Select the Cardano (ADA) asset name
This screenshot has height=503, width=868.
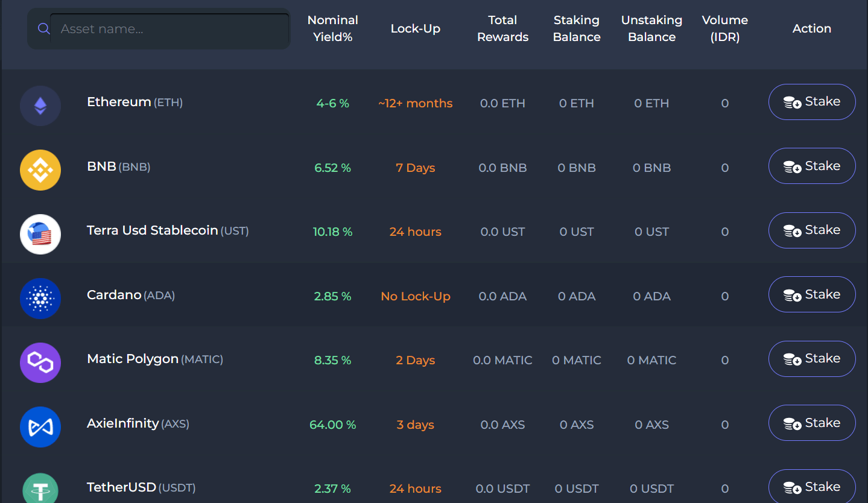click(x=131, y=295)
